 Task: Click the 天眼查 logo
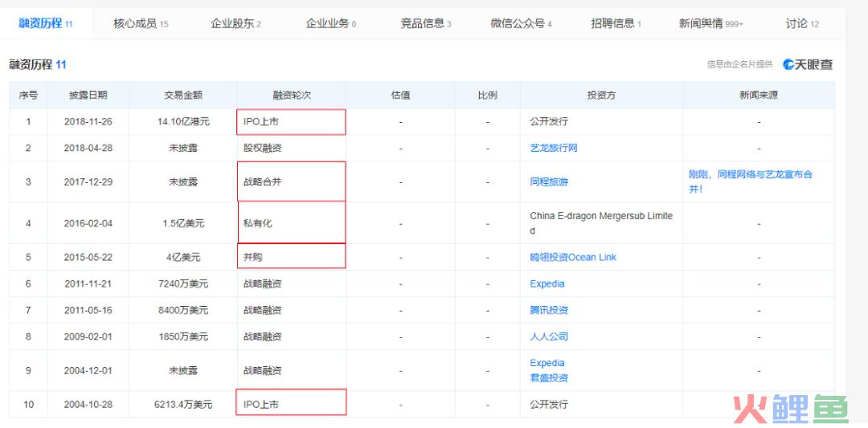tap(808, 64)
